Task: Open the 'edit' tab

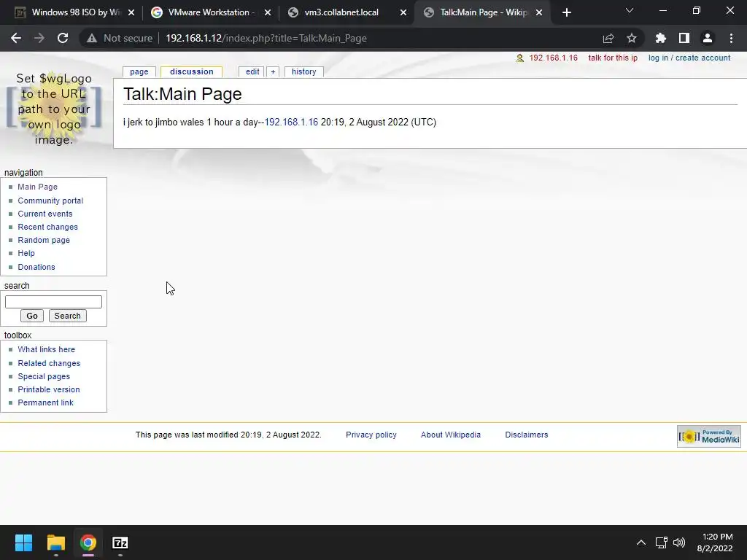Action: [x=252, y=71]
